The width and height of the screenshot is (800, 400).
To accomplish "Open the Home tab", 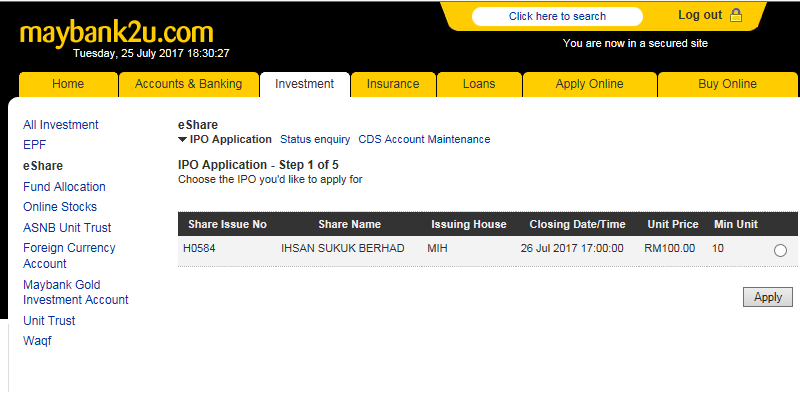I will [68, 84].
